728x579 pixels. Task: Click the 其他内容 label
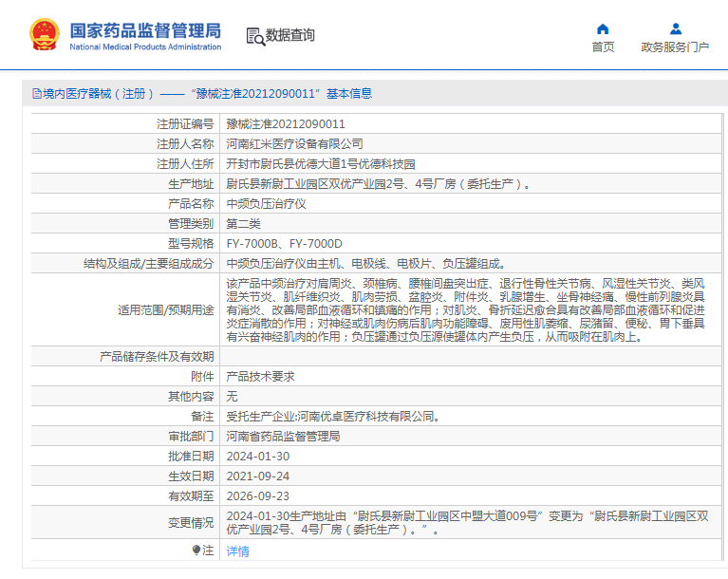[x=191, y=397]
